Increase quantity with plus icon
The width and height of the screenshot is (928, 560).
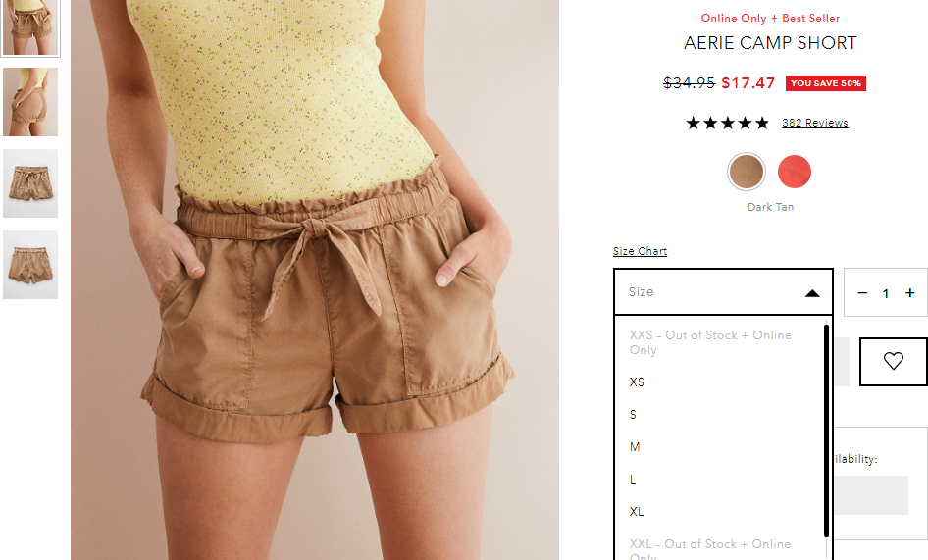909,293
